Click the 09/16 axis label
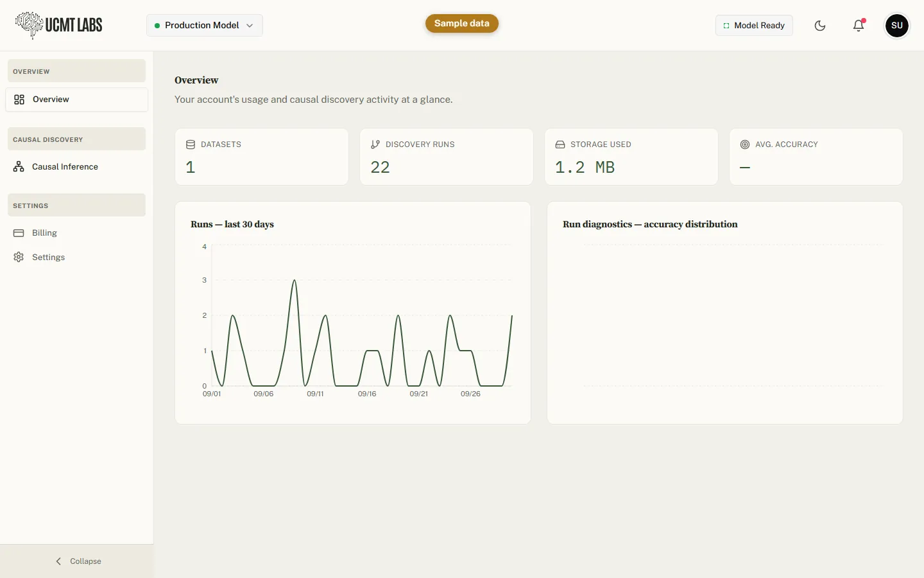The image size is (924, 578). 367,394
